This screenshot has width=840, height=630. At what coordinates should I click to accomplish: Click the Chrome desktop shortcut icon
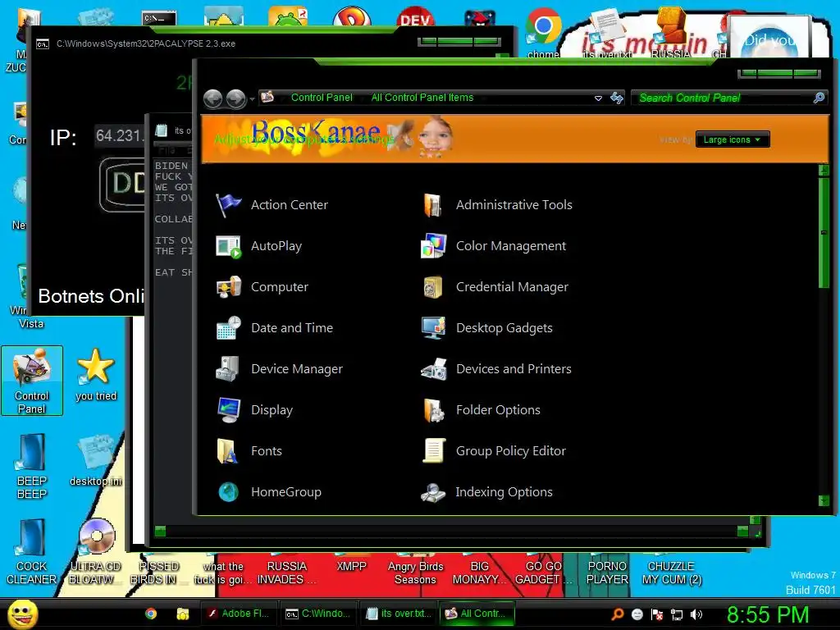tap(543, 25)
